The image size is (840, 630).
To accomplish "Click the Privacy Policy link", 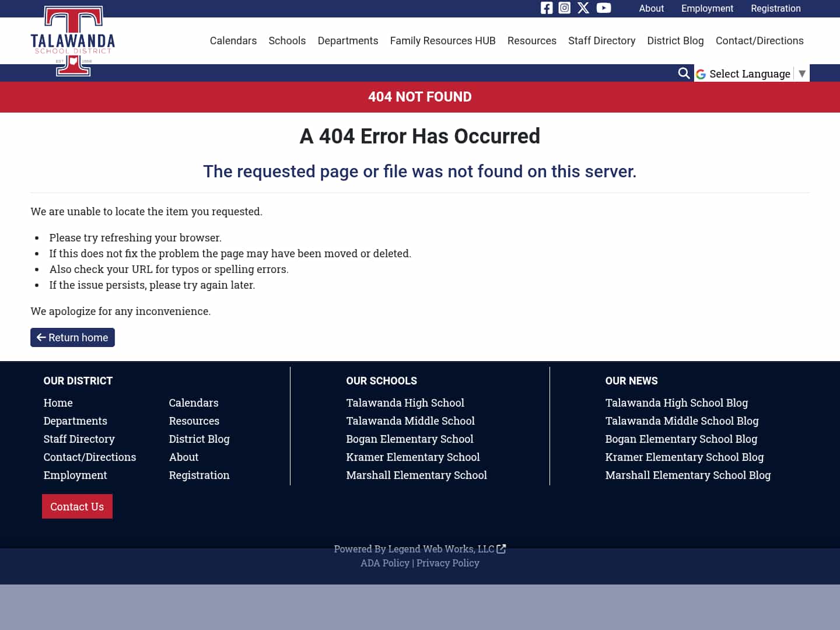I will [x=447, y=562].
